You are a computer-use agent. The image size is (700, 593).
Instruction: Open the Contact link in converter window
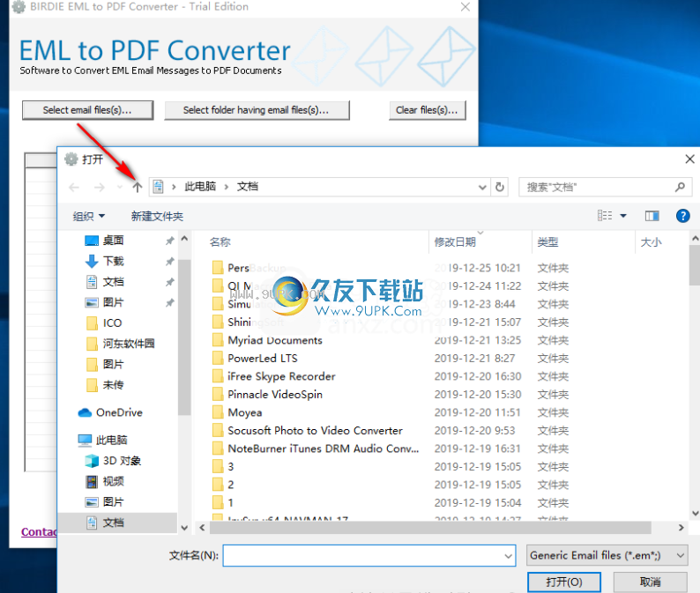(x=39, y=532)
